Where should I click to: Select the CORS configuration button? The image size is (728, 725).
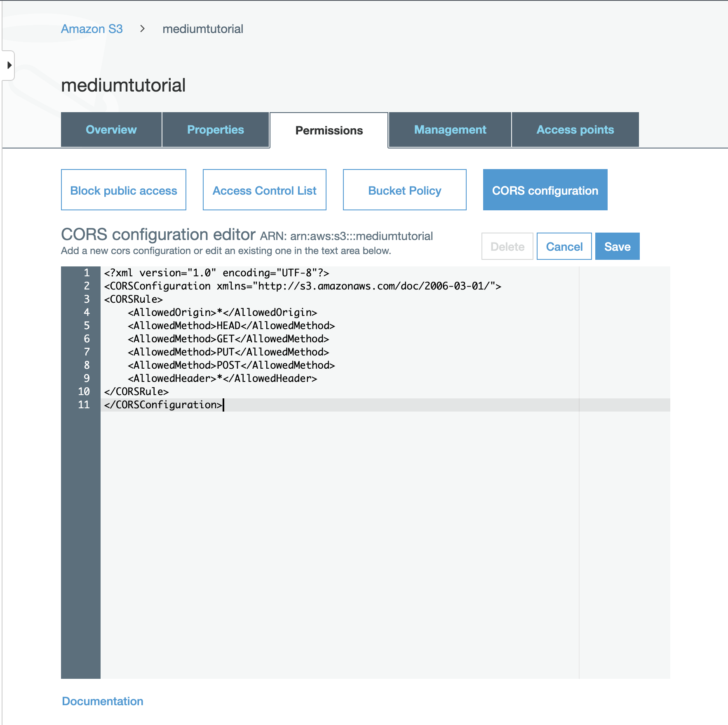(545, 190)
